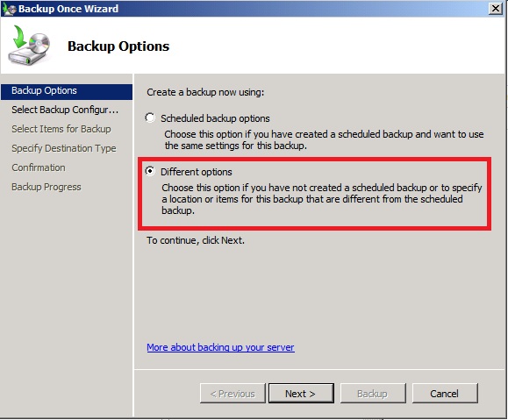Open More about backing up your server

point(220,347)
